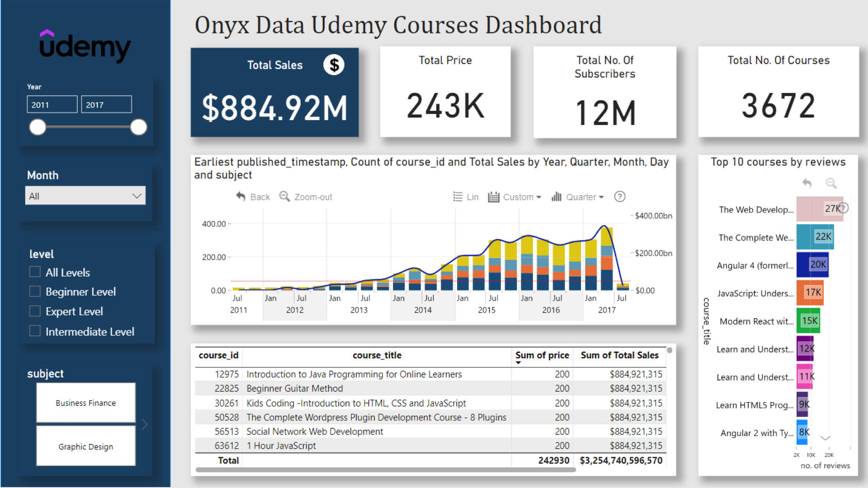This screenshot has height=488, width=868.
Task: Click the left Year slider handle
Action: click(38, 127)
